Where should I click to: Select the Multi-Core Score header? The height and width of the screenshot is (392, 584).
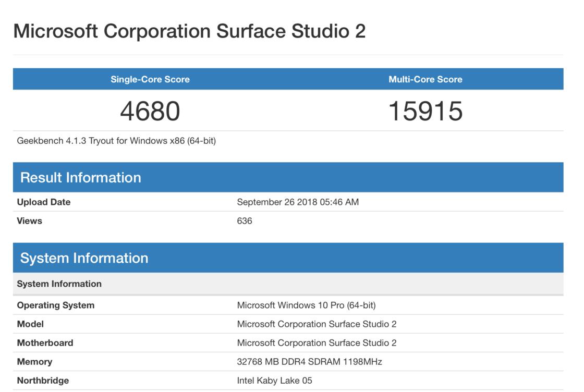(425, 79)
